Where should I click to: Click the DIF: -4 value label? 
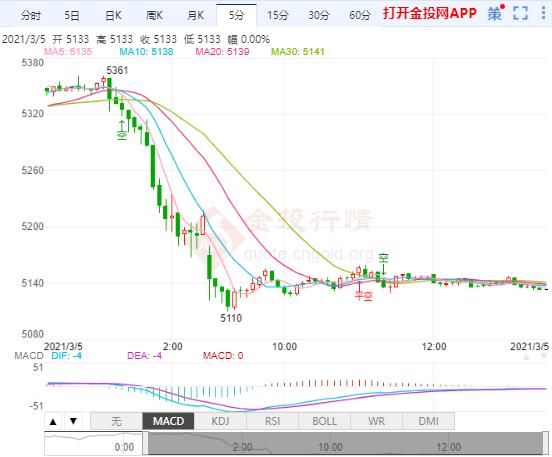tap(67, 356)
